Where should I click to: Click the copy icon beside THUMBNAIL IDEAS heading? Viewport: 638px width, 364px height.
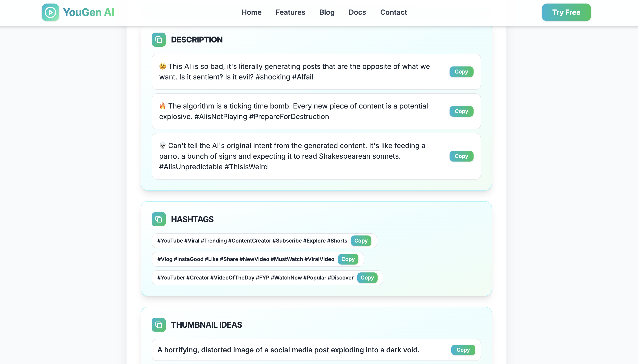pyautogui.click(x=159, y=325)
